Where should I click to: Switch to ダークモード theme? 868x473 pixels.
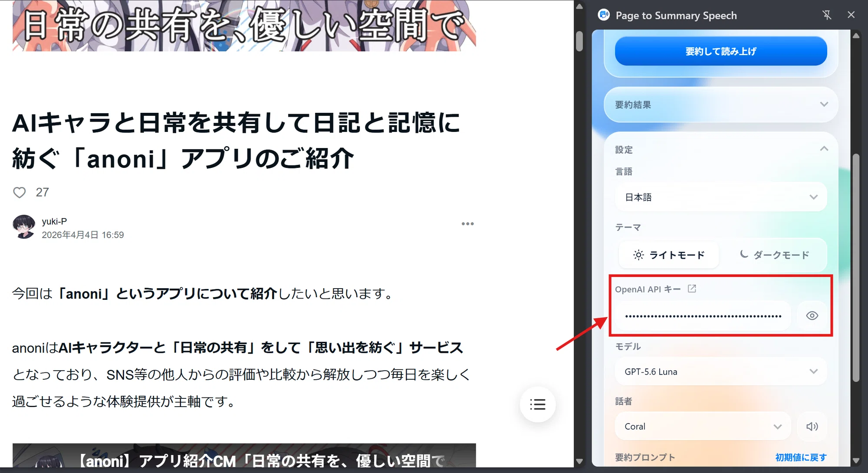774,255
